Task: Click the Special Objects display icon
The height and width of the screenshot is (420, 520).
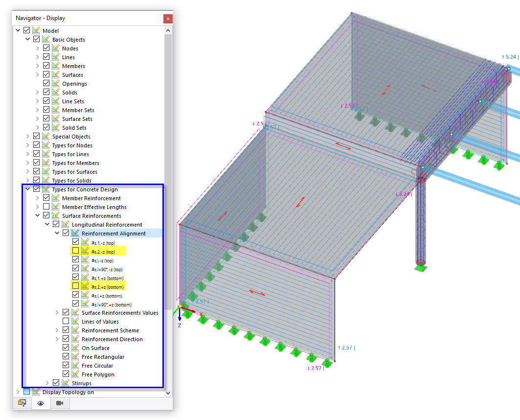Action: click(x=46, y=137)
